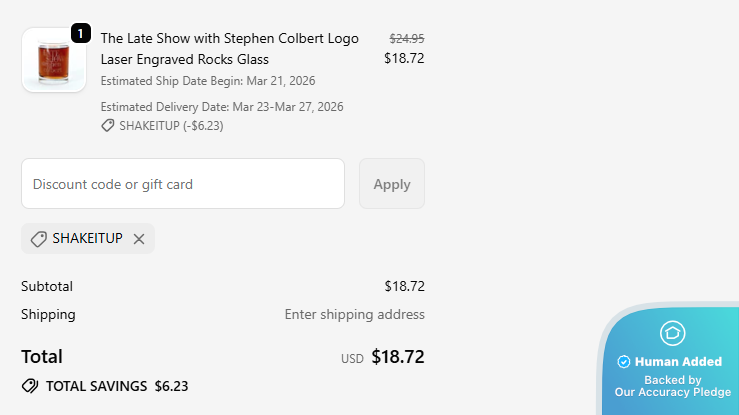Image resolution: width=739 pixels, height=415 pixels.
Task: Select the SHAKEITUP chip label
Action: coord(87,239)
